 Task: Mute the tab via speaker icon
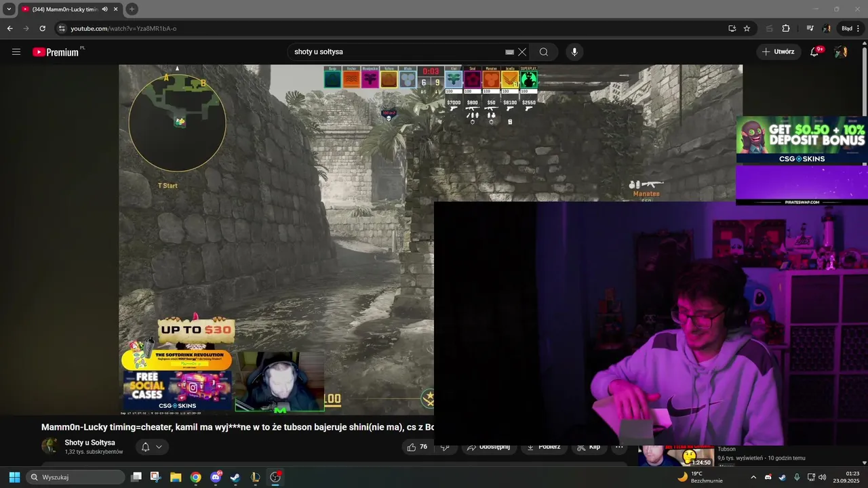point(104,9)
